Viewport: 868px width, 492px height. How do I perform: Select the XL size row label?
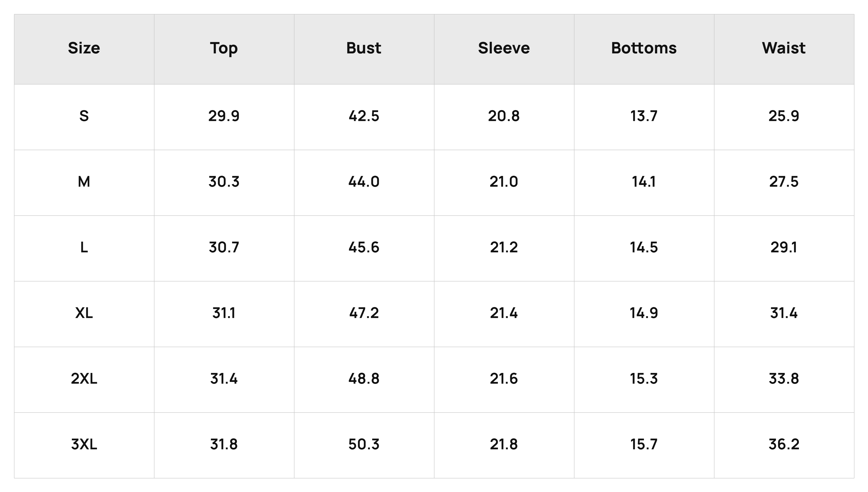point(84,313)
